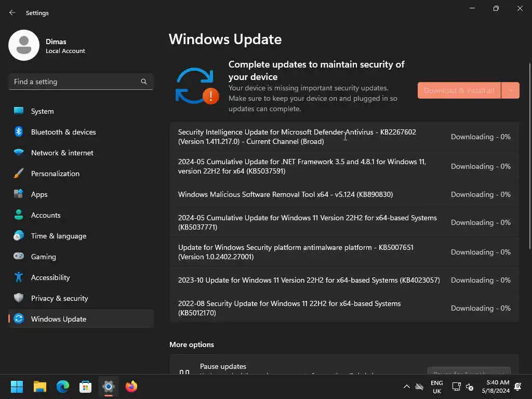Open Microsoft Store from taskbar
Image resolution: width=532 pixels, height=399 pixels.
coord(86,387)
